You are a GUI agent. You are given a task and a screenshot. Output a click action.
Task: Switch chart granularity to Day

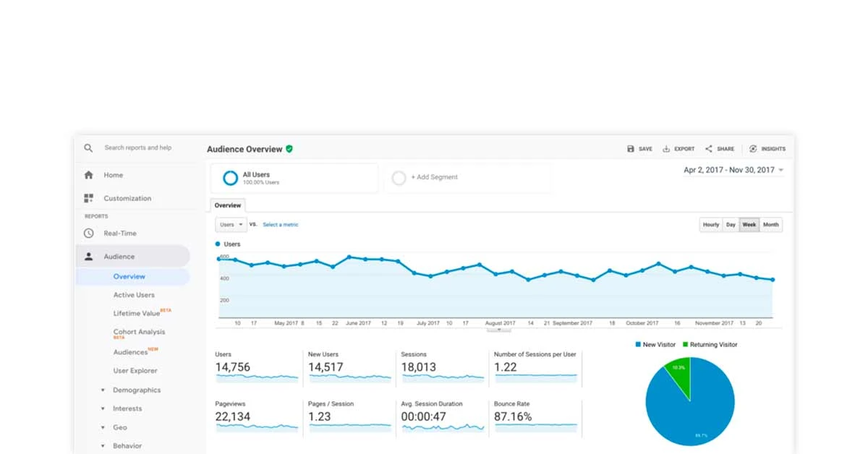click(x=731, y=225)
